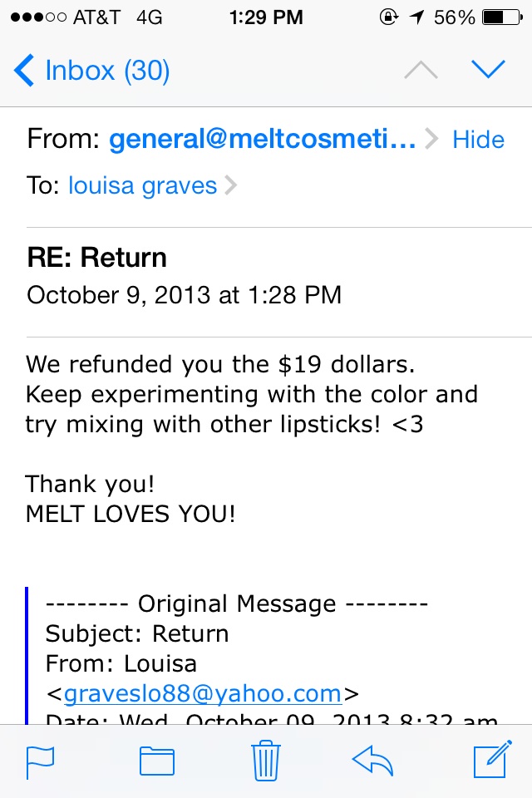Image resolution: width=532 pixels, height=798 pixels.
Task: Compose a new message with pencil icon
Action: click(x=492, y=759)
